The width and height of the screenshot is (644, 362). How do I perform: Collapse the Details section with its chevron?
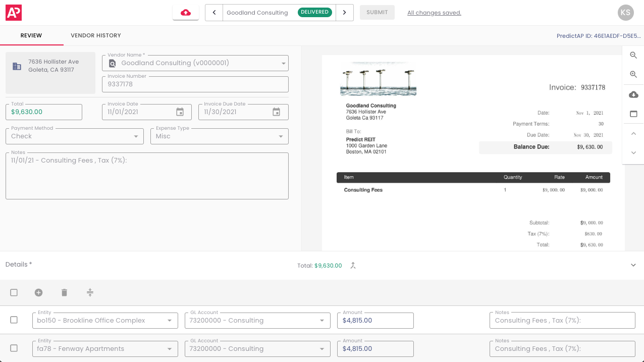633,265
